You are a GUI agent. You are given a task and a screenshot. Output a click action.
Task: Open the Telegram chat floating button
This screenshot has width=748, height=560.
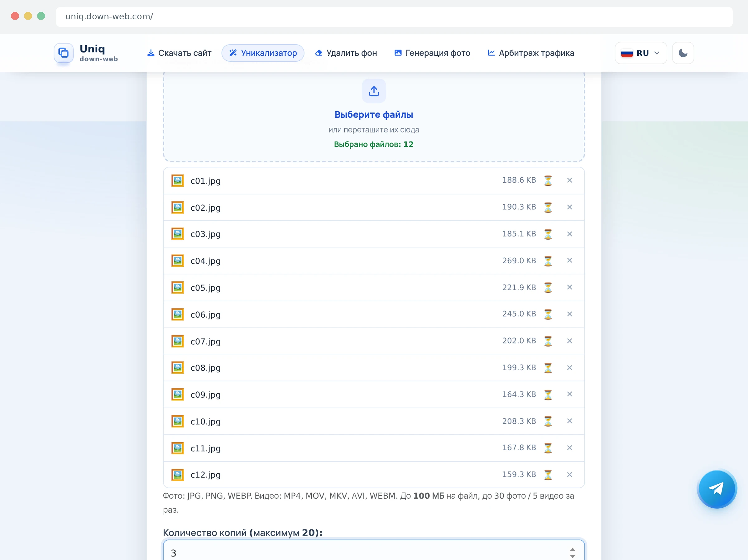pos(717,489)
